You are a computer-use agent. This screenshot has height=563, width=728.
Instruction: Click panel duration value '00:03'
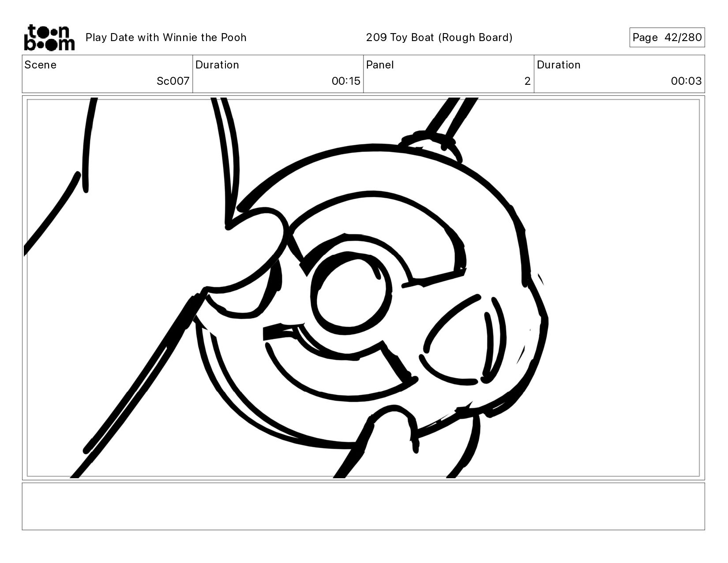coord(686,81)
